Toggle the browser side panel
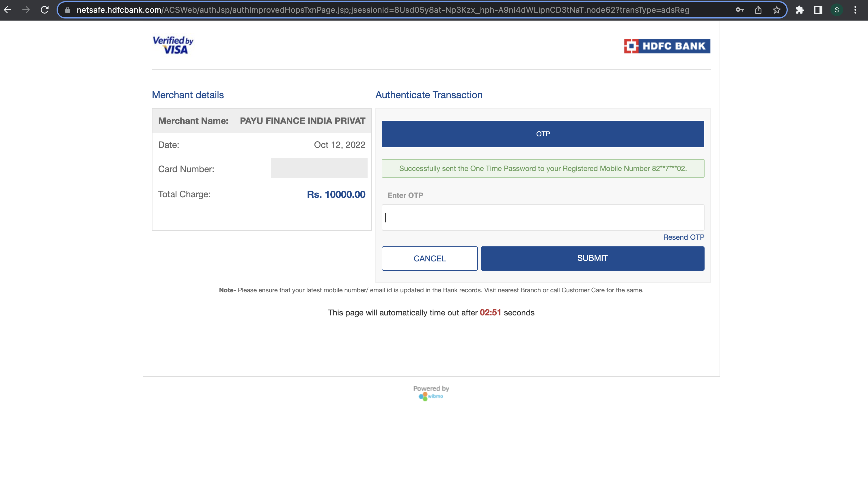The height and width of the screenshot is (502, 868). (x=818, y=10)
